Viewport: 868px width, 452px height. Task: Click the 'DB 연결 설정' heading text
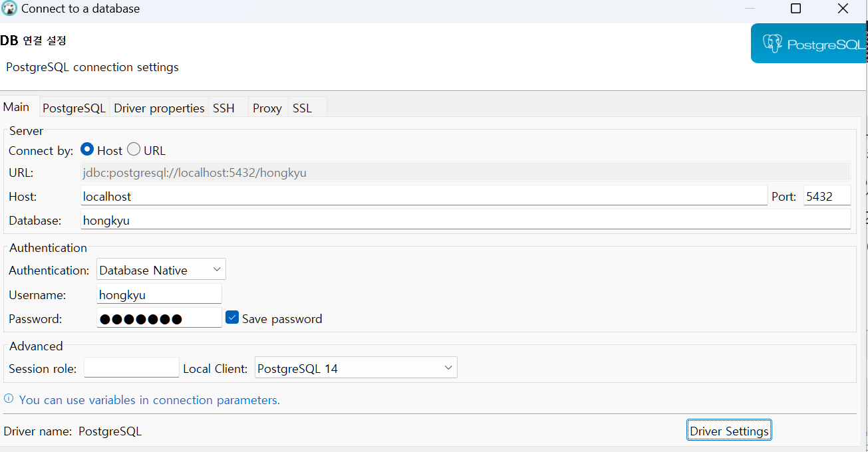click(33, 40)
